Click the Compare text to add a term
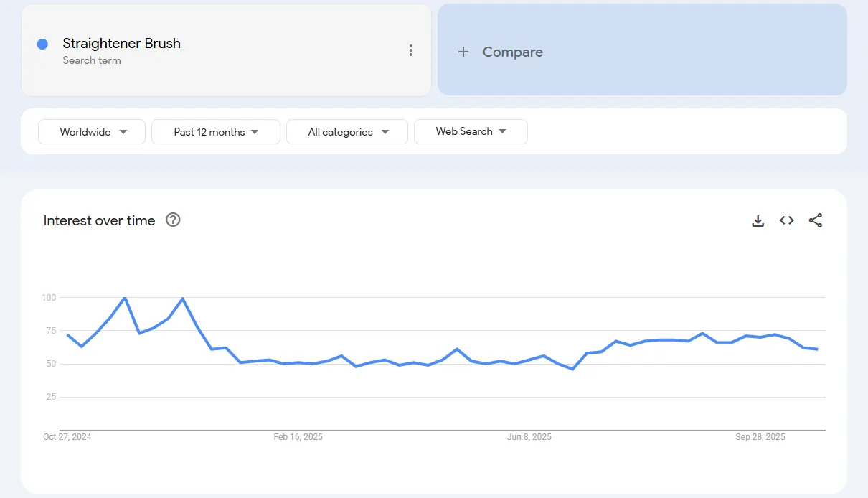 (x=512, y=52)
